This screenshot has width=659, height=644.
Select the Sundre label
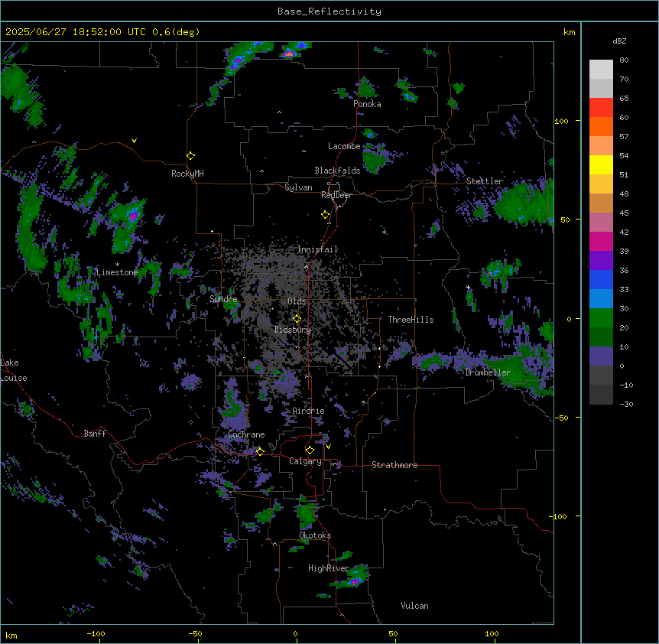[223, 299]
